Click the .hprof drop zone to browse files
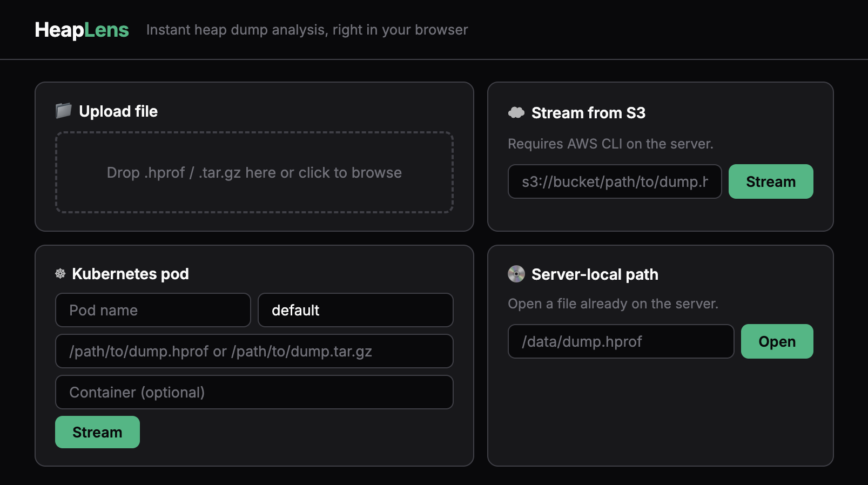The width and height of the screenshot is (868, 485). click(254, 172)
